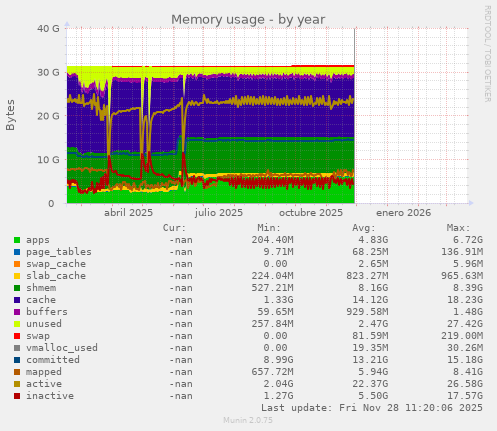Click the 'Bytes' y-axis label
Viewport: 497px width, 431px height.
click(x=10, y=115)
